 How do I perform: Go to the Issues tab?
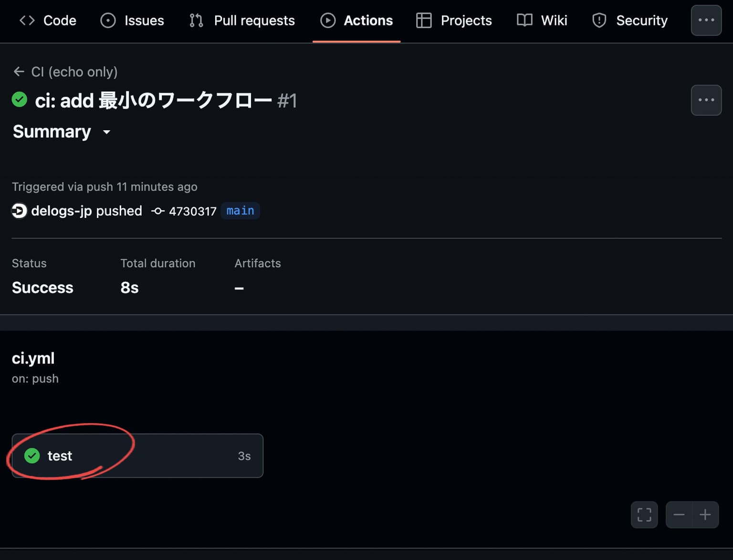pyautogui.click(x=132, y=21)
